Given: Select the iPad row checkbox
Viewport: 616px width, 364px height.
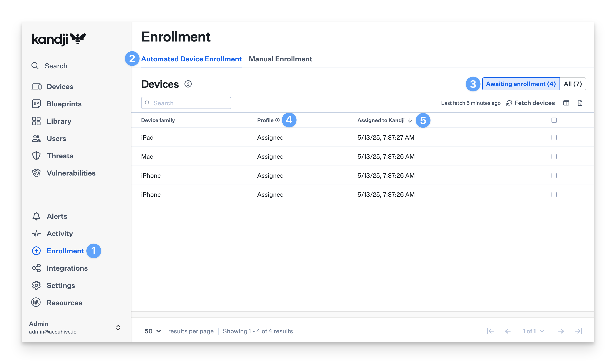Looking at the screenshot, I should coord(554,137).
